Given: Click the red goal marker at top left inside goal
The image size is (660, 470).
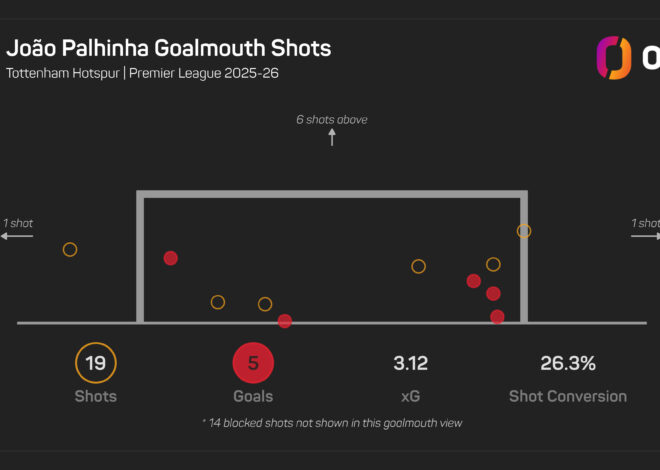Looking at the screenshot, I should (x=170, y=258).
